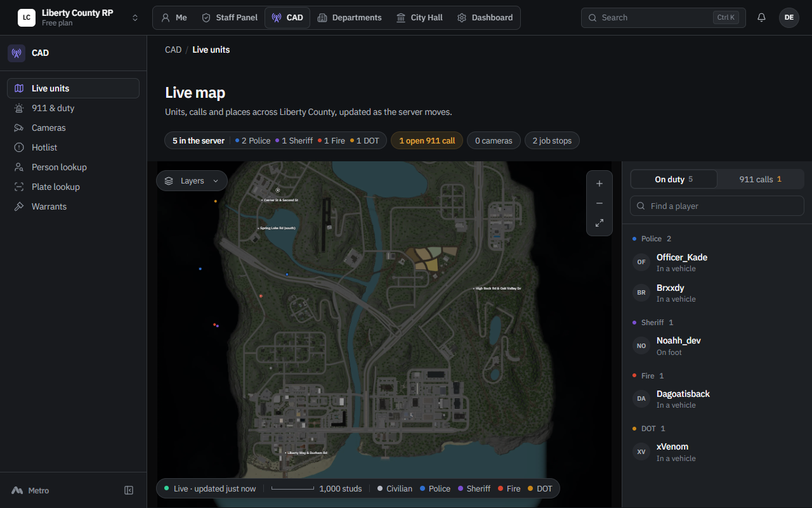Click the orange DOT unit marker on map
Screen dimensions: 812x508
[216, 201]
